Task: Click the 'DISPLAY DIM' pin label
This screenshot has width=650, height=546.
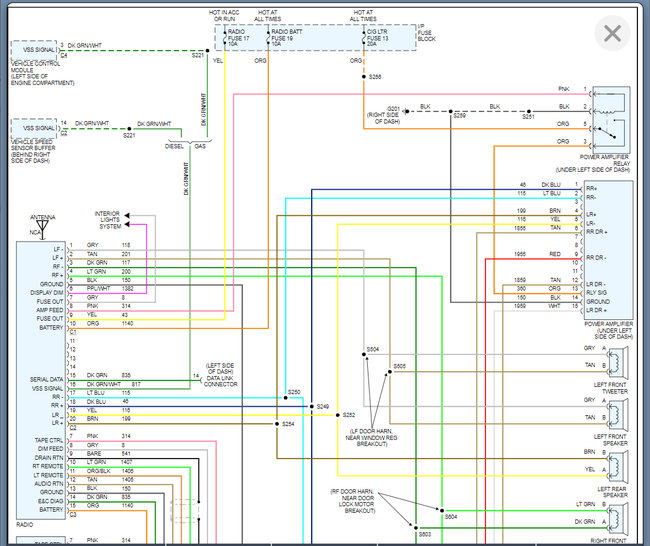Action: click(47, 293)
